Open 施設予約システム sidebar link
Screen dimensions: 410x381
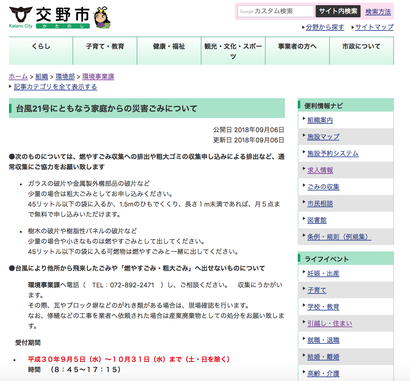(333, 153)
